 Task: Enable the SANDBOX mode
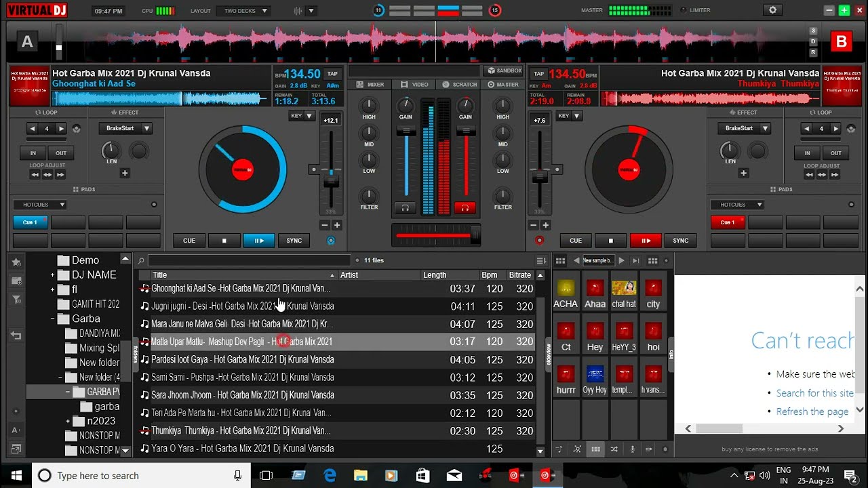505,70
